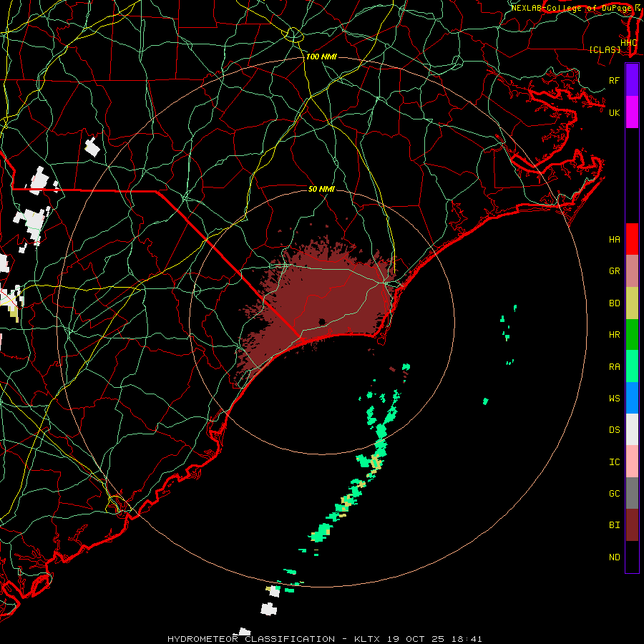Click the '50 NMI' range ring label
This screenshot has height=644, width=644.
pyautogui.click(x=321, y=189)
